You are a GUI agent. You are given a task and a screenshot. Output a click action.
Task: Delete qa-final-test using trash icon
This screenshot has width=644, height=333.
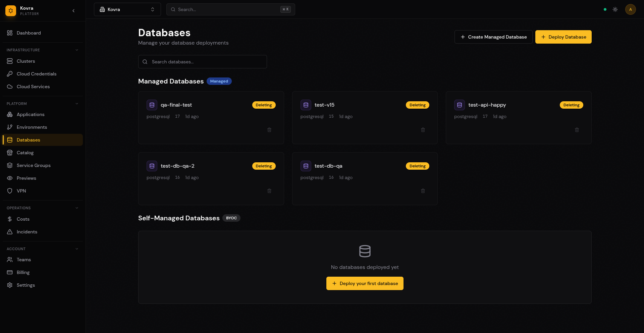[269, 130]
